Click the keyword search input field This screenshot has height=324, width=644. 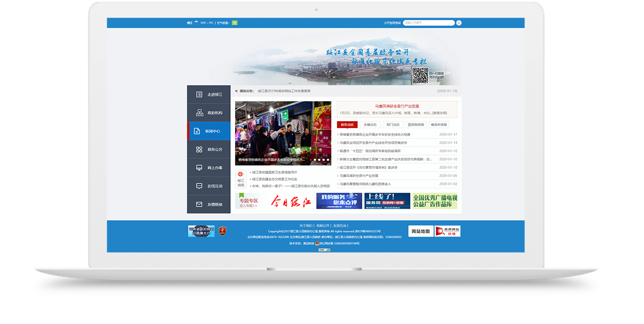click(428, 23)
